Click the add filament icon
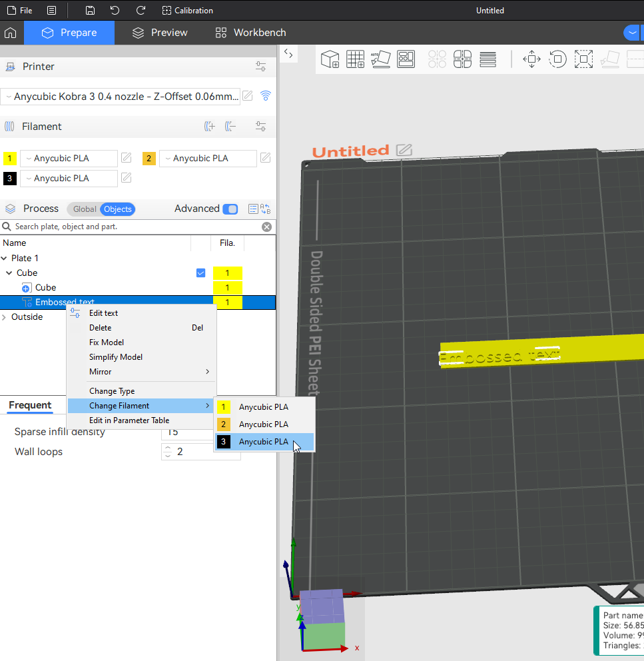 tap(210, 127)
